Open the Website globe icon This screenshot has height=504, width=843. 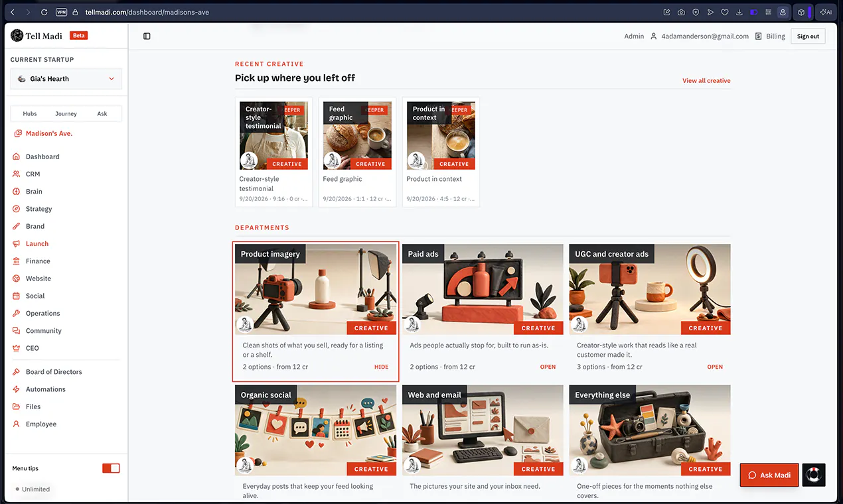[x=17, y=279]
